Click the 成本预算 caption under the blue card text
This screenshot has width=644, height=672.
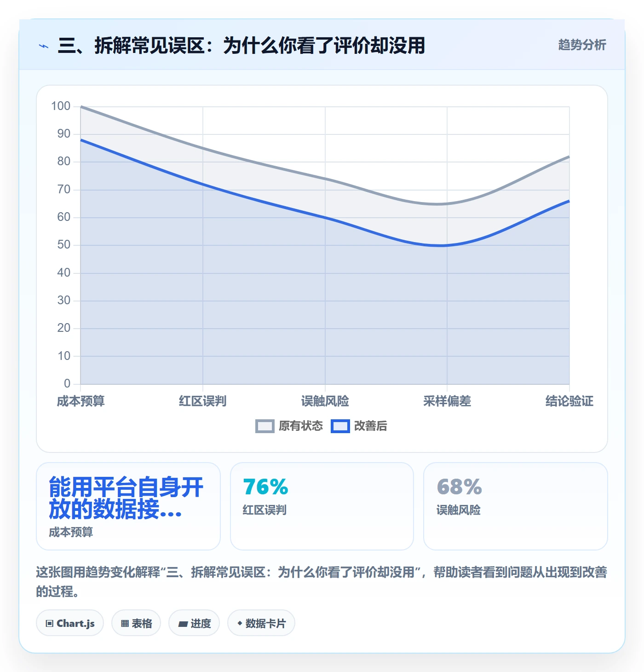tap(71, 532)
